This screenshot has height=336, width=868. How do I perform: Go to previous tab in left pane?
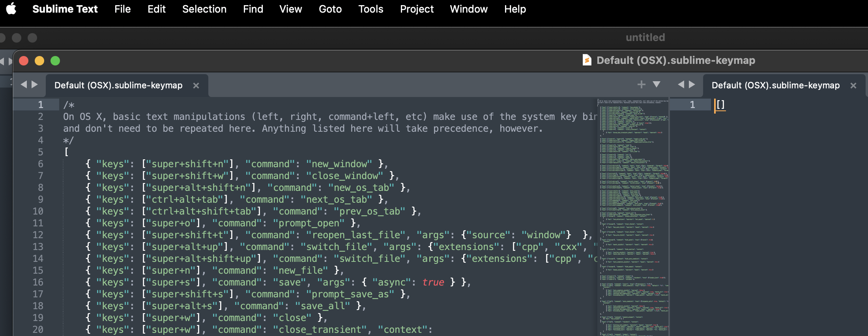coord(24,84)
